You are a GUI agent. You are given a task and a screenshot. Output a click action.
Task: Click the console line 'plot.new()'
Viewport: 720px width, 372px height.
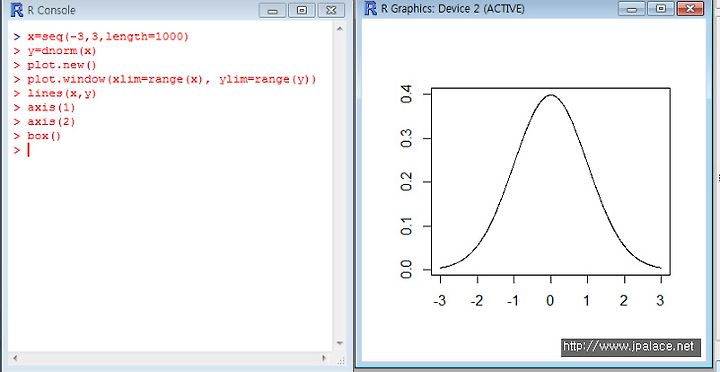(62, 65)
